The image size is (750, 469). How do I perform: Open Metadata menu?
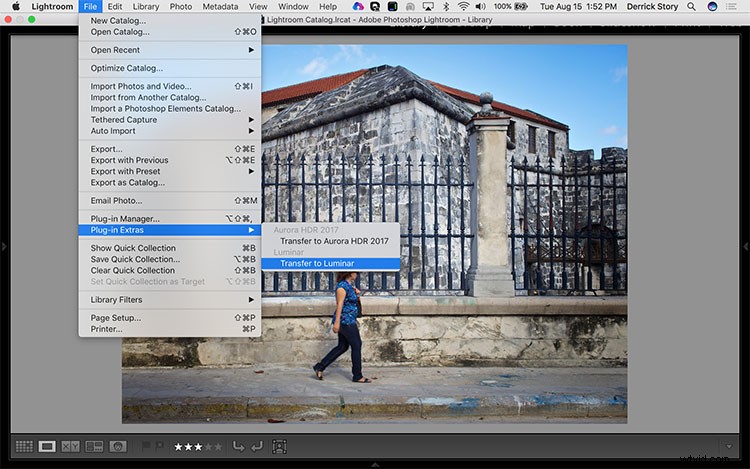pyautogui.click(x=220, y=6)
